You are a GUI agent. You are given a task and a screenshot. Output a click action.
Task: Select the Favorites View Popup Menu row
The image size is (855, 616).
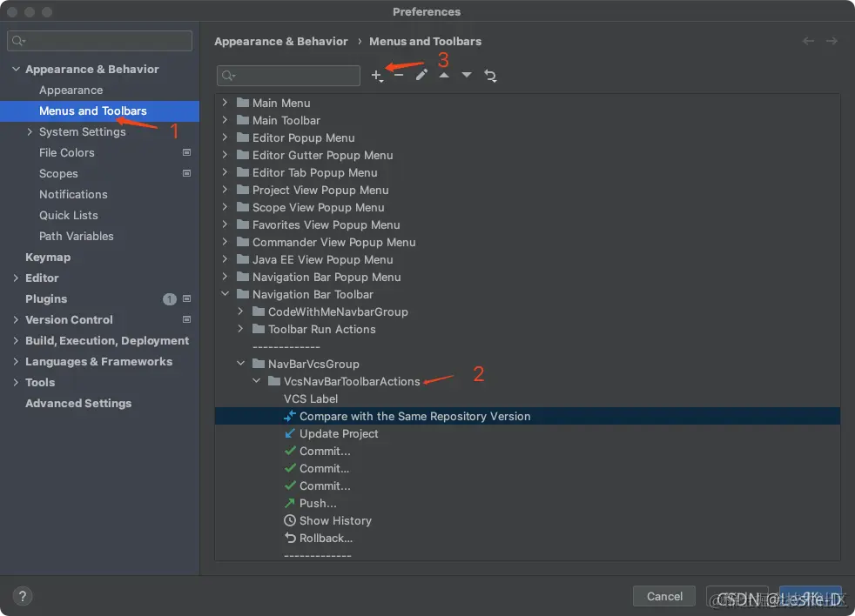point(528,224)
